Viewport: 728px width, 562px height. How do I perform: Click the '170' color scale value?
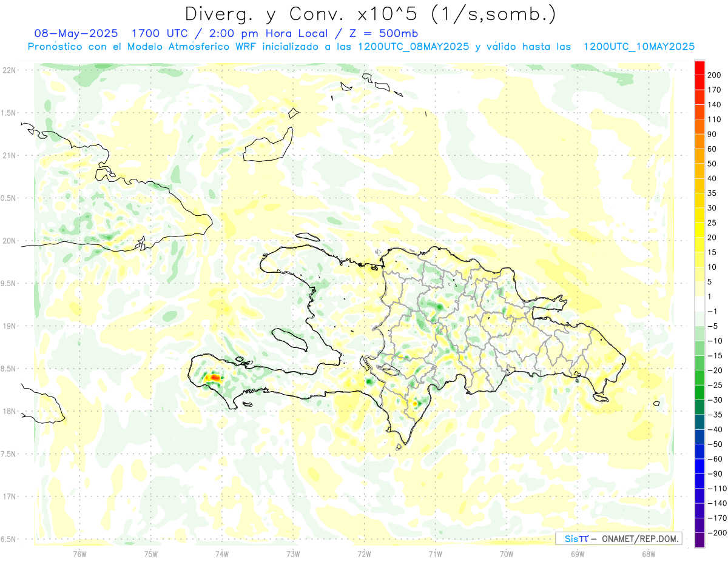[713, 90]
